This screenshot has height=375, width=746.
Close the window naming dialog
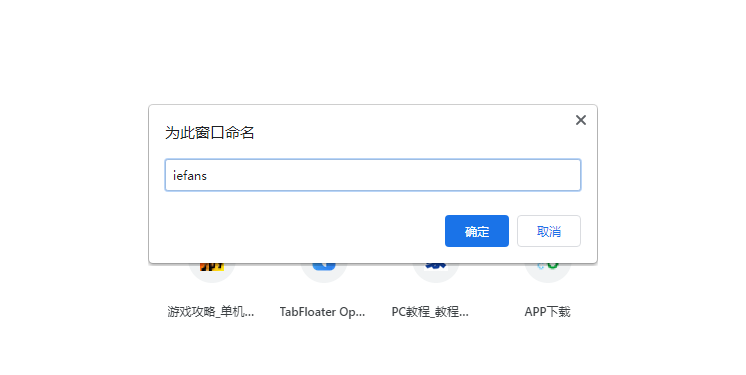click(x=580, y=120)
